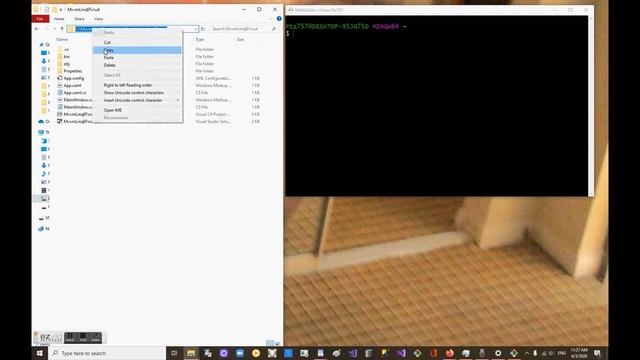The width and height of the screenshot is (640, 360).
Task: Select Right to left Reading order
Action: pyautogui.click(x=137, y=85)
